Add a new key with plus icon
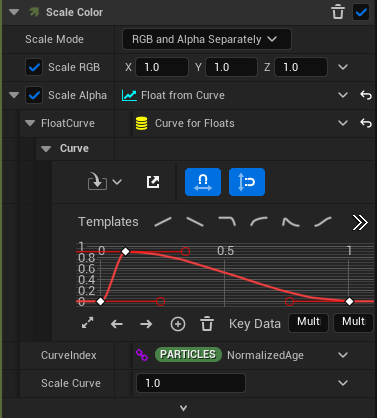The height and width of the screenshot is (418, 377). 178,324
